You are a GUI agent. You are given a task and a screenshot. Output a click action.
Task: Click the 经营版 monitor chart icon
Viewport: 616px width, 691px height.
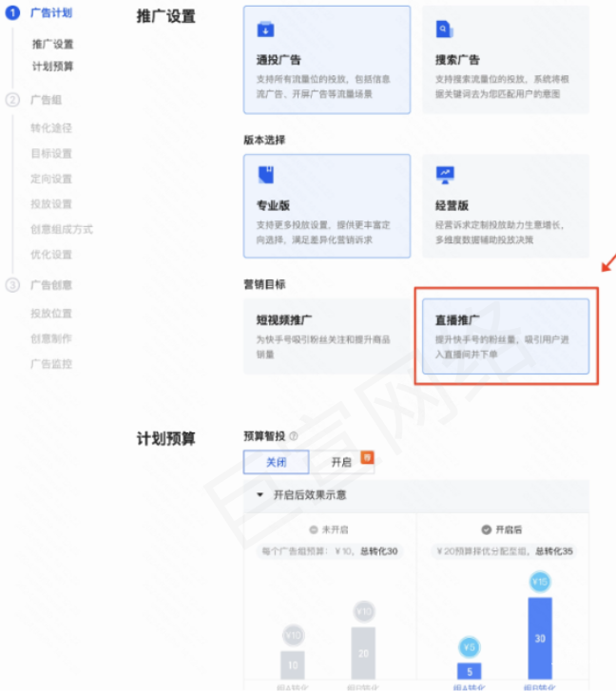[x=445, y=175]
